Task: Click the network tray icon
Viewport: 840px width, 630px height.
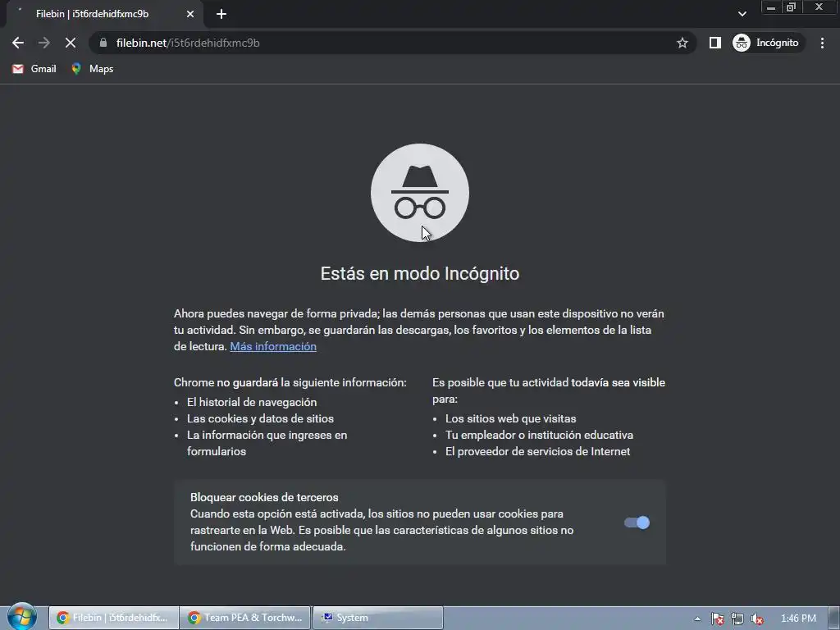Action: [737, 619]
